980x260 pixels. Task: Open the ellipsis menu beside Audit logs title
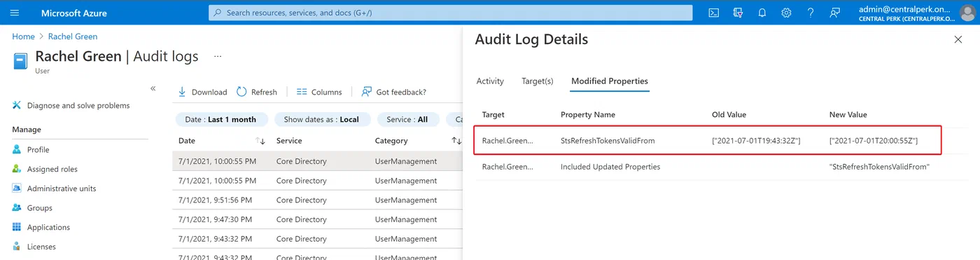coord(218,56)
